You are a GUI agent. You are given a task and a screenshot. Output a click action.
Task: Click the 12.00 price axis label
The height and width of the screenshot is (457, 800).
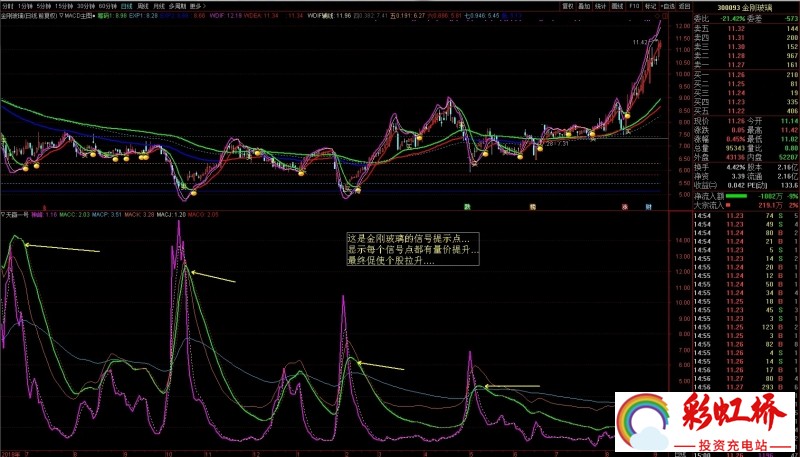683,26
